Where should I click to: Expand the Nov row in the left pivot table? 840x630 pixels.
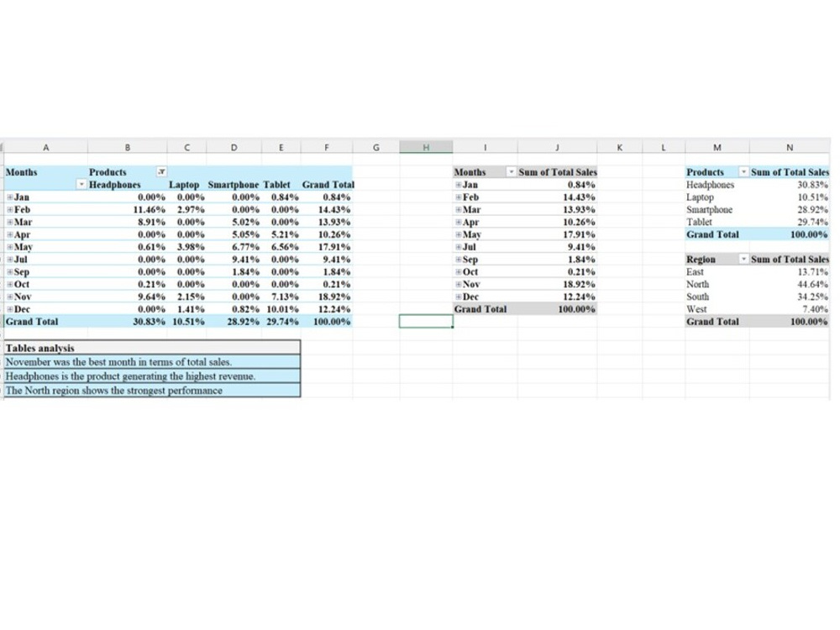(9, 297)
